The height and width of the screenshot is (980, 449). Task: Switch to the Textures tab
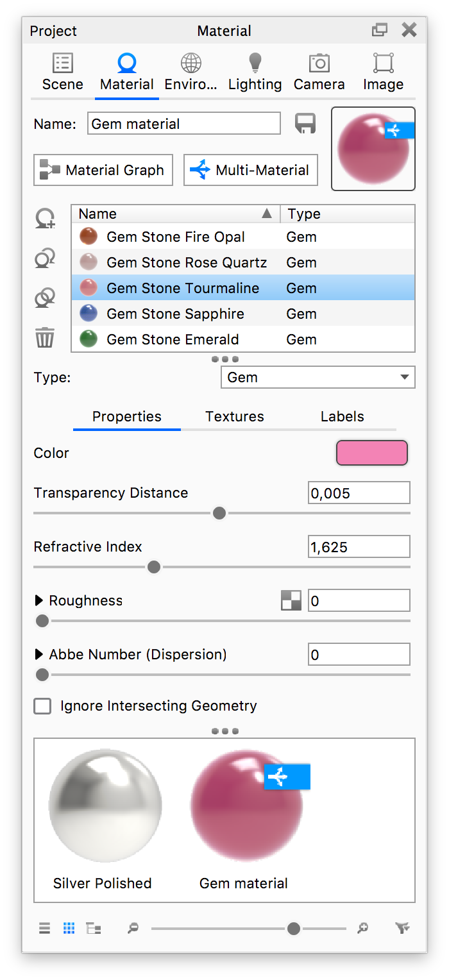[235, 417]
